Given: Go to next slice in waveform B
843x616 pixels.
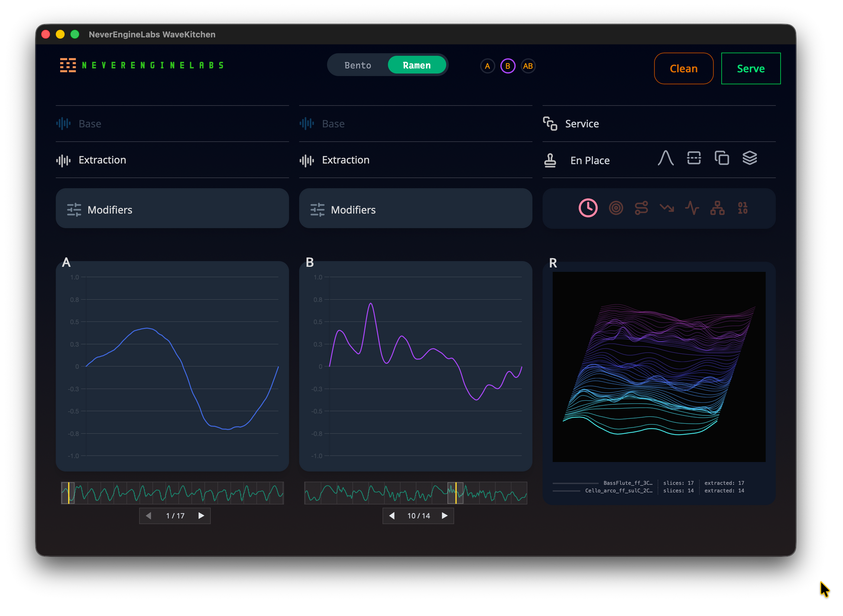Looking at the screenshot, I should [444, 515].
